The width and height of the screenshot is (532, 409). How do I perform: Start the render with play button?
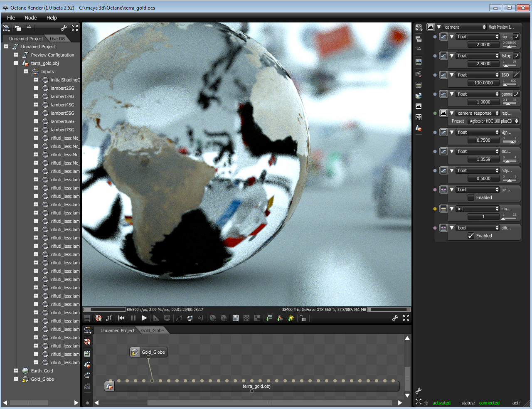144,318
